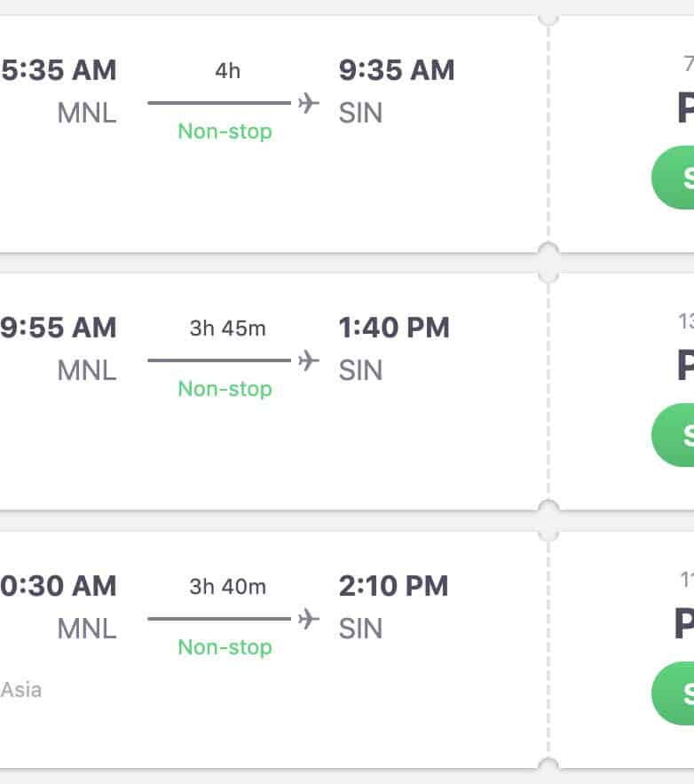Click the airplane icon on the 4h flight
Viewport: 694px width, 784px height.
(x=309, y=103)
